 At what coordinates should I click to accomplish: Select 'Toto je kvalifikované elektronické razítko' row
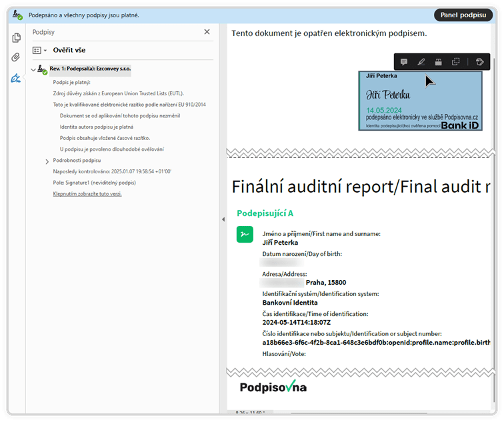[x=129, y=105]
